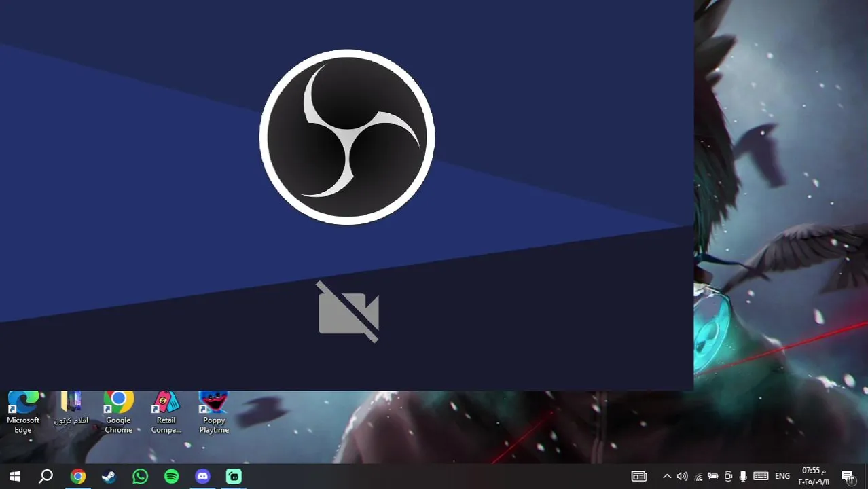868x489 pixels.
Task: Select the Retail Compa... desktop shortcut
Action: pos(166,413)
